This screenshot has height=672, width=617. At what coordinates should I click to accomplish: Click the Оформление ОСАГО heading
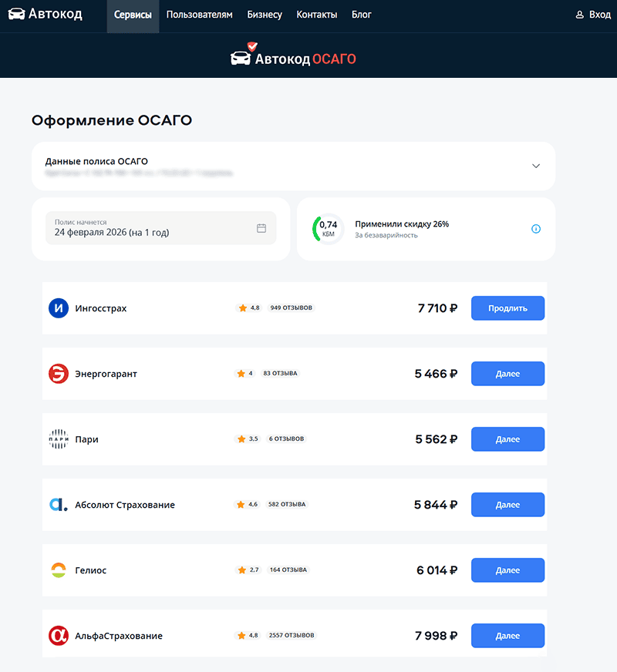[112, 120]
